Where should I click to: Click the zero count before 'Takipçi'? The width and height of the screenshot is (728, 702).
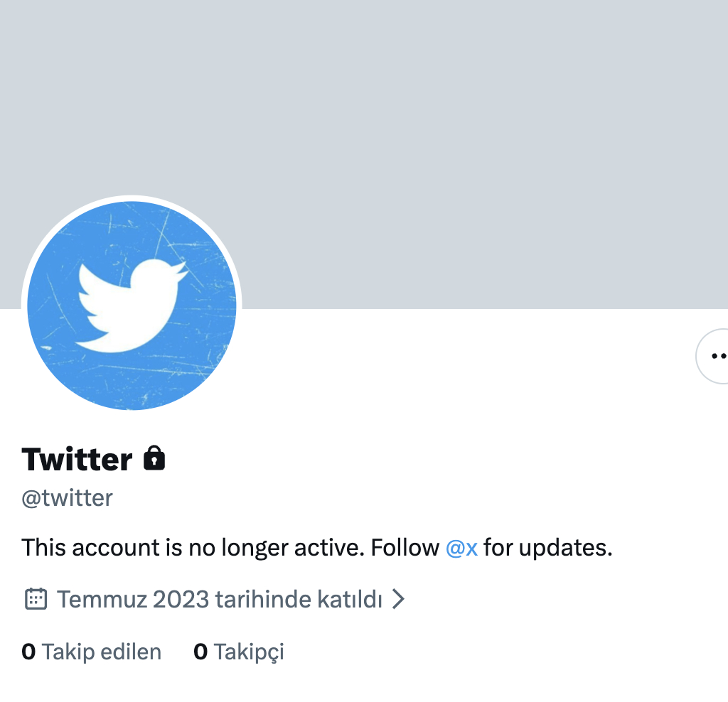pos(200,652)
